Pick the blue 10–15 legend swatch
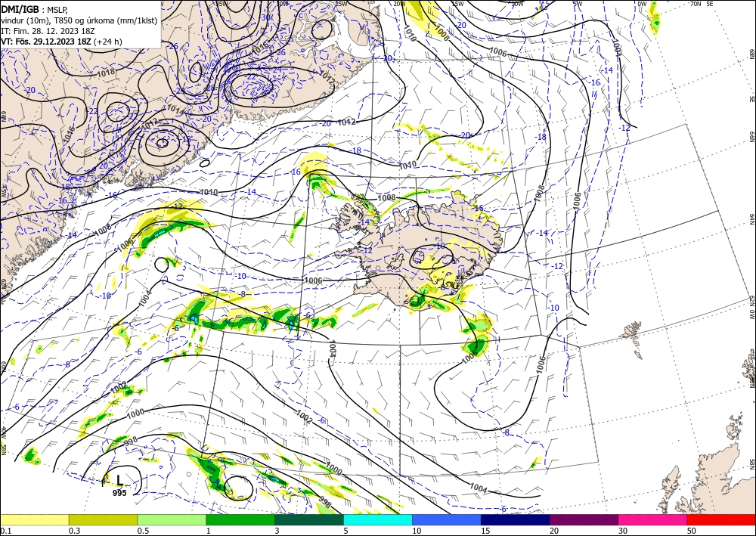This screenshot has height=536, width=756. (x=447, y=519)
